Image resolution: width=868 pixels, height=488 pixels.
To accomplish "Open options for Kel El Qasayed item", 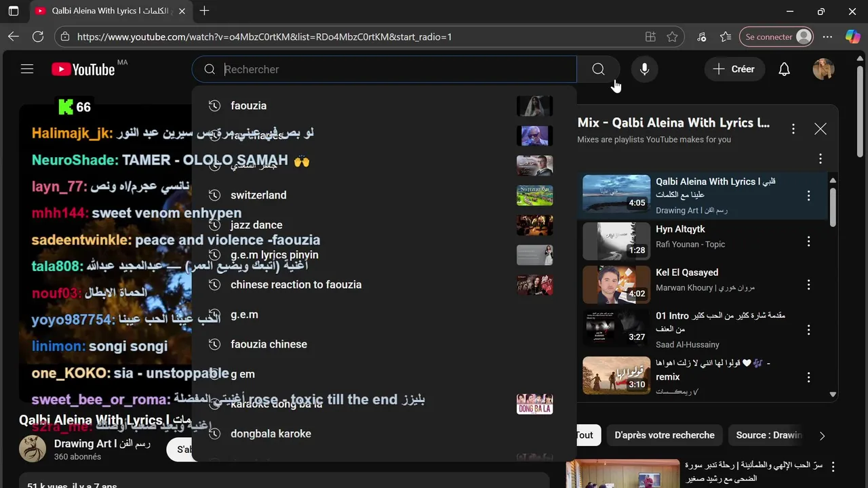I will coord(808,285).
